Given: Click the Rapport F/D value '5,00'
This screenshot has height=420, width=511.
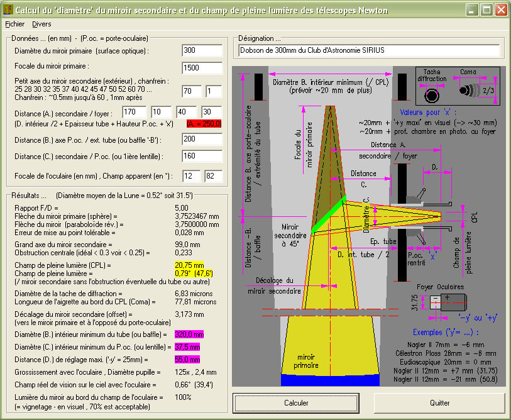Looking at the screenshot, I should (182, 208).
